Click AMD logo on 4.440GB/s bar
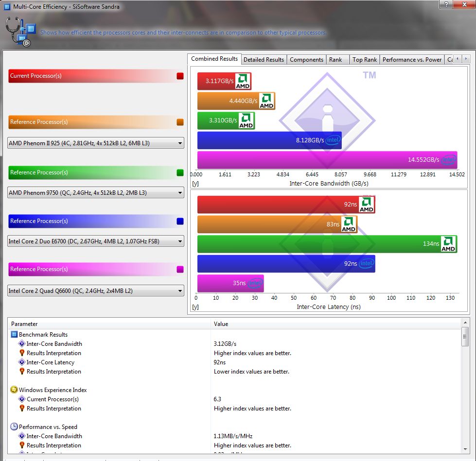The height and width of the screenshot is (461, 476). pos(266,101)
